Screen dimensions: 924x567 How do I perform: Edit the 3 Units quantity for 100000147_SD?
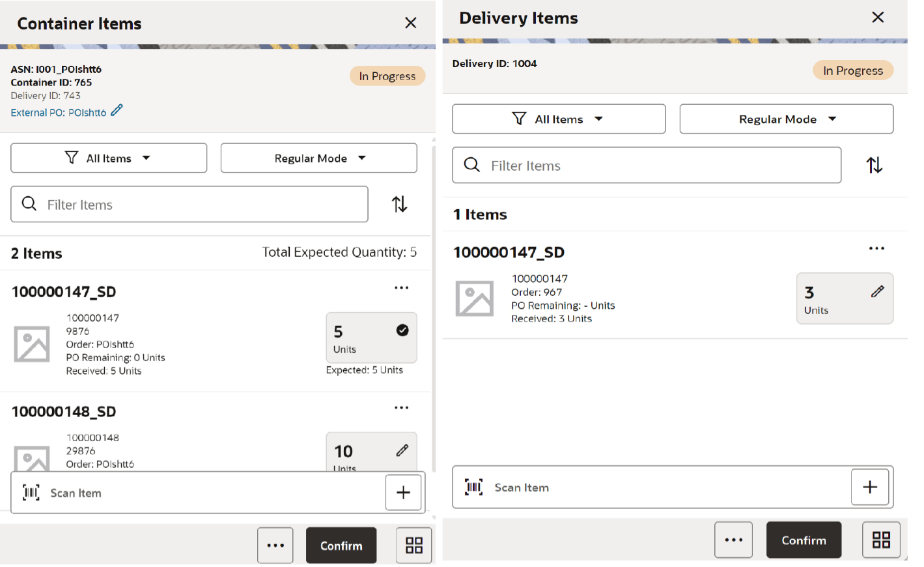pos(876,291)
